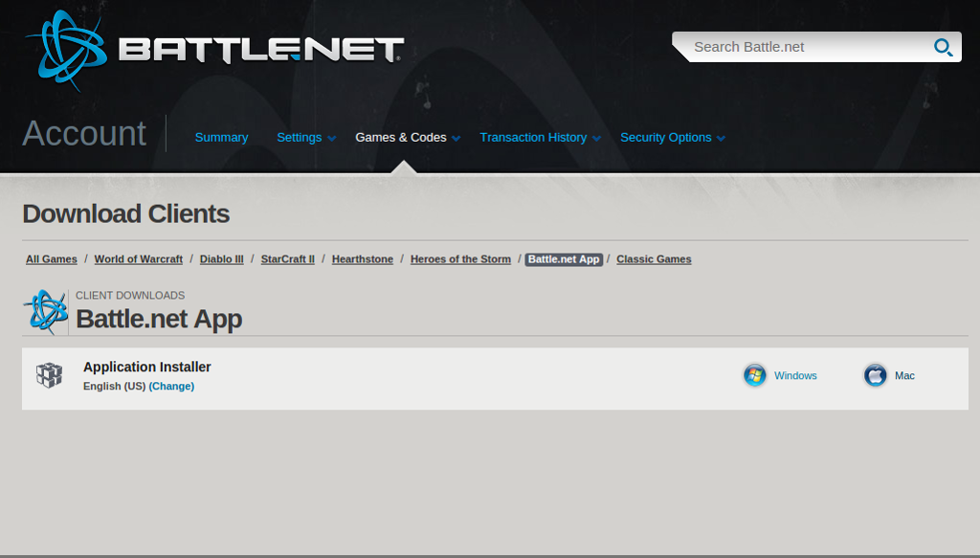Change the installer language
Screen dimensions: 980x558
point(171,386)
